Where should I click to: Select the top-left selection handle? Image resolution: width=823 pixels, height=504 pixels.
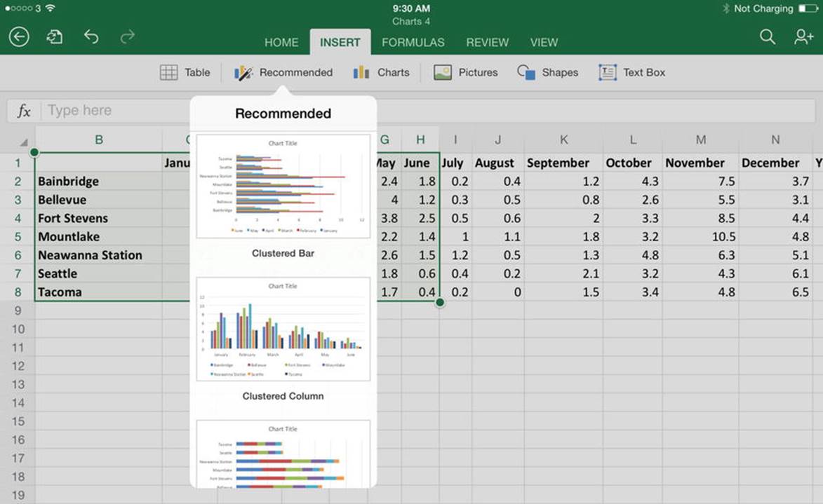[x=34, y=152]
